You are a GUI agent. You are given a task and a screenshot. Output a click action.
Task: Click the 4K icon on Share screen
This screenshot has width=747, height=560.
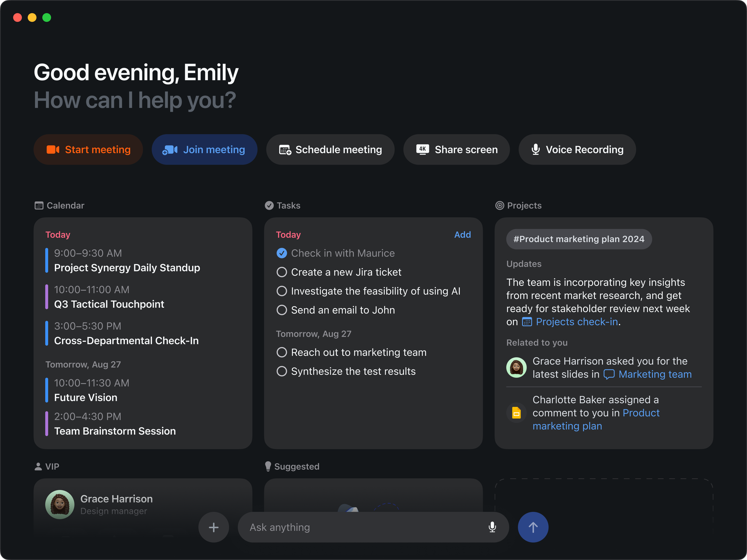click(x=422, y=149)
